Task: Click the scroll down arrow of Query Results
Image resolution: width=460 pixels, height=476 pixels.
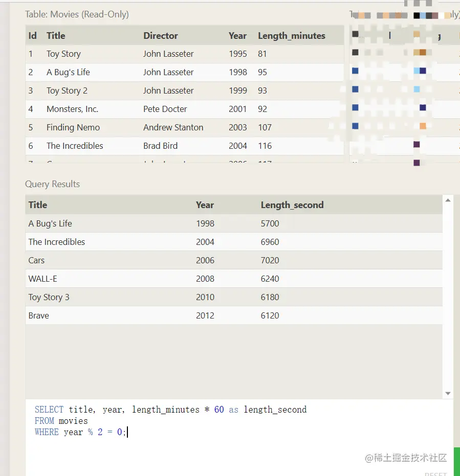Action: pos(448,394)
